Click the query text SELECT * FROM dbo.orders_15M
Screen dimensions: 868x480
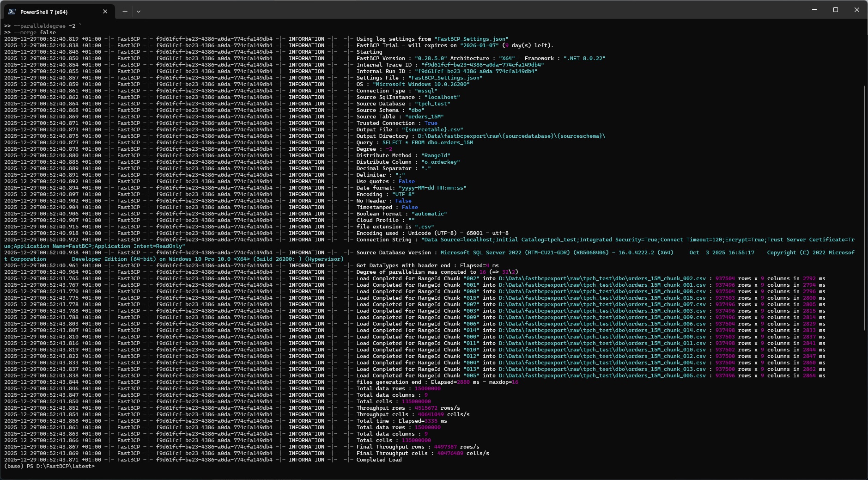click(x=427, y=142)
